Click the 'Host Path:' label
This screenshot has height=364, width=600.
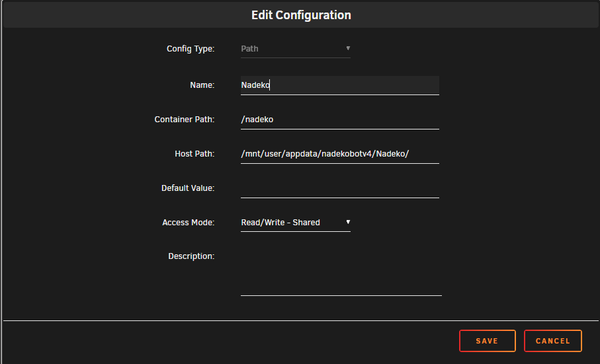[194, 153]
